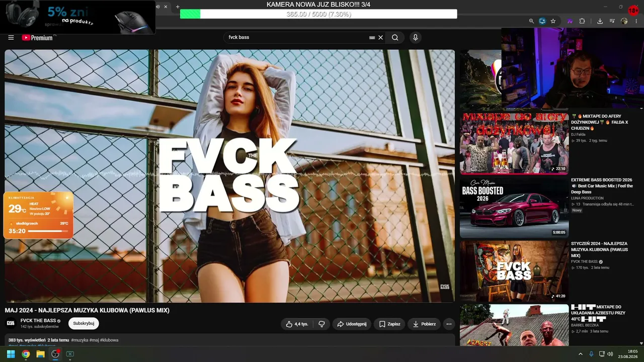The height and width of the screenshot is (362, 644).
Task: Open the FVCK THE BASS channel avatar
Action: click(11, 323)
